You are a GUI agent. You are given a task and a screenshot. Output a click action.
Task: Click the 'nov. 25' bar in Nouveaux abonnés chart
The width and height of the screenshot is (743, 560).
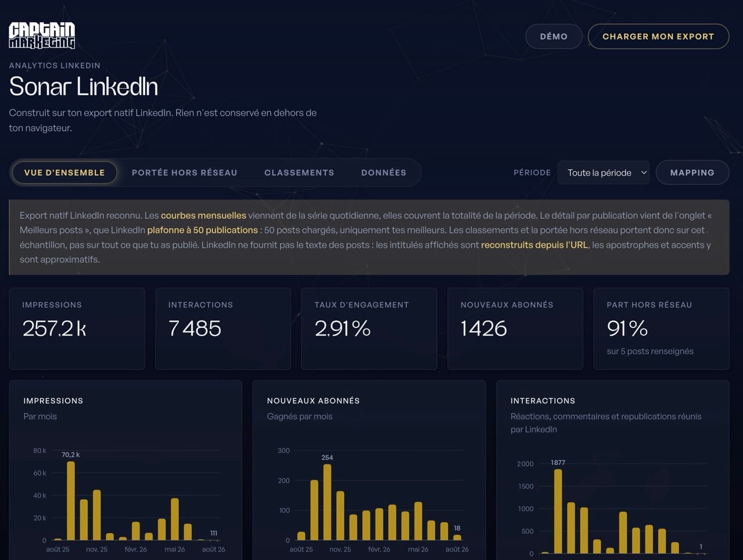click(340, 516)
